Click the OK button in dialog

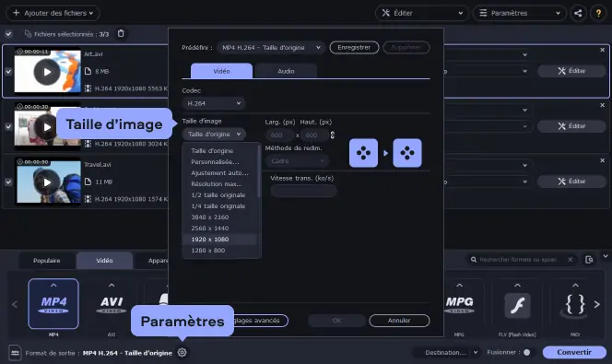(x=336, y=321)
